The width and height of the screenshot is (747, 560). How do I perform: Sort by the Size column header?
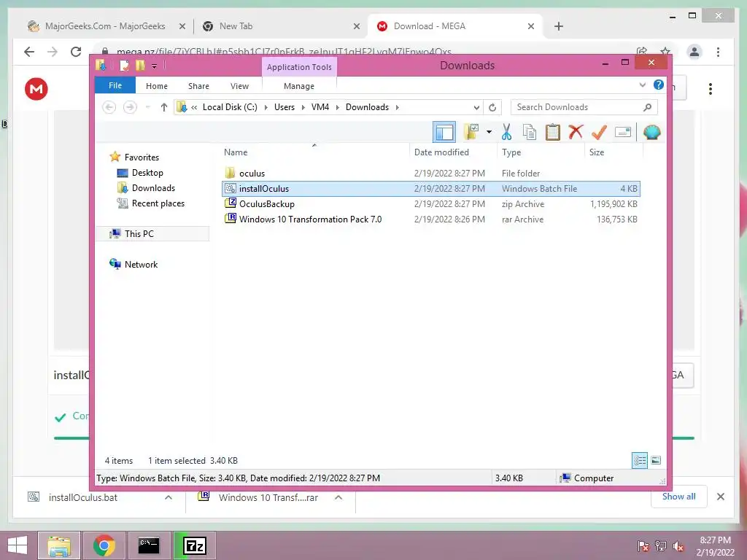[x=613, y=152]
